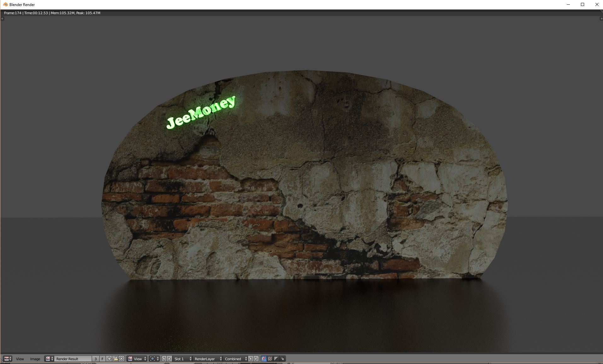This screenshot has width=603, height=364.
Task: Go to the previous render slot arrow
Action: click(x=164, y=359)
